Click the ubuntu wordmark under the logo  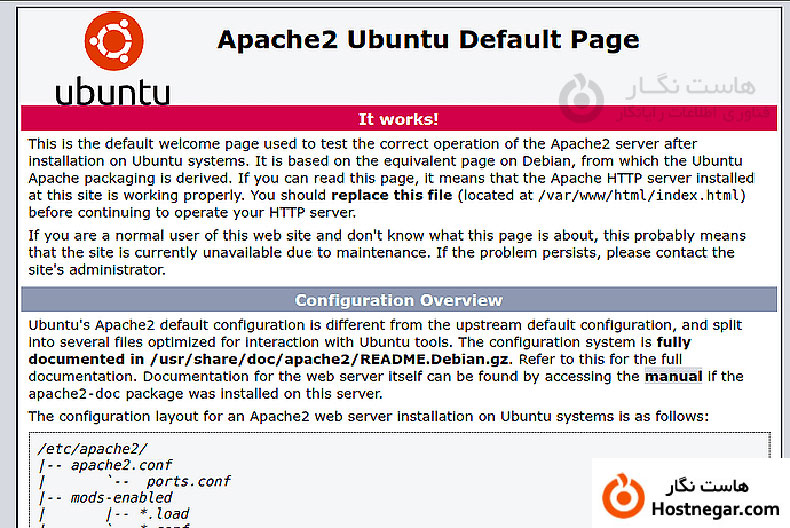112,91
